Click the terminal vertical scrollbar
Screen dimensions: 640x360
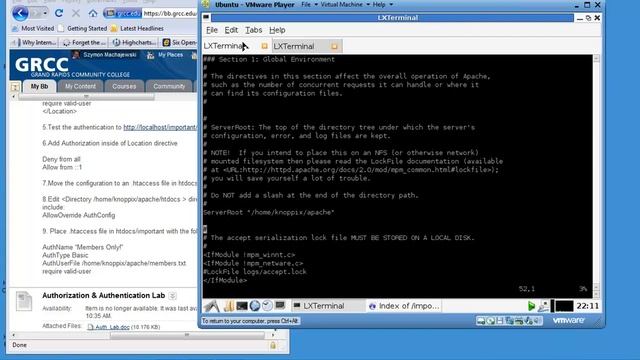tap(596, 176)
